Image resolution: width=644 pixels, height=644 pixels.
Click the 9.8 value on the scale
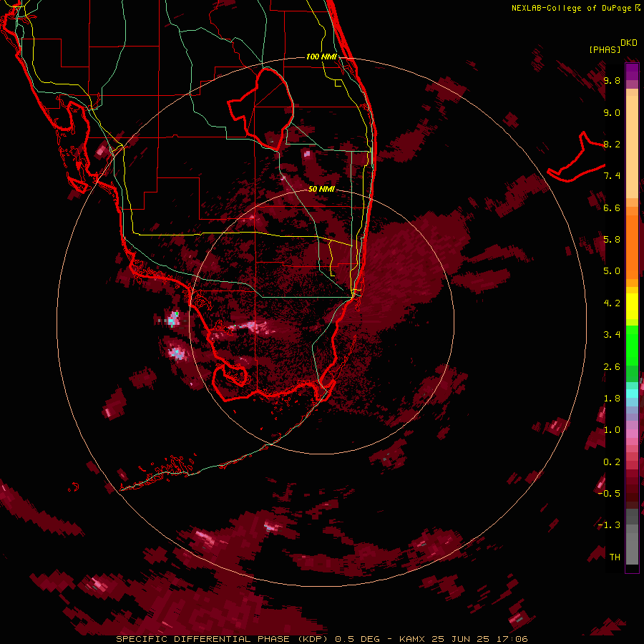[x=612, y=80]
